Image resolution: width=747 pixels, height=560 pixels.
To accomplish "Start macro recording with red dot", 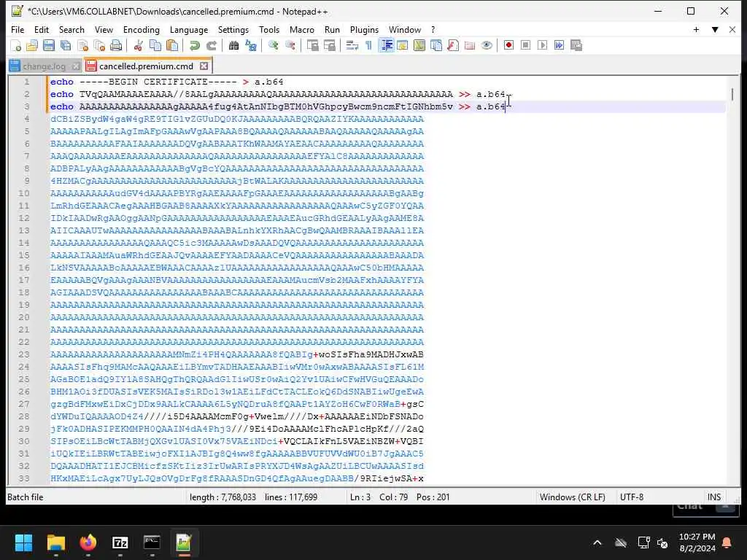I will (508, 45).
